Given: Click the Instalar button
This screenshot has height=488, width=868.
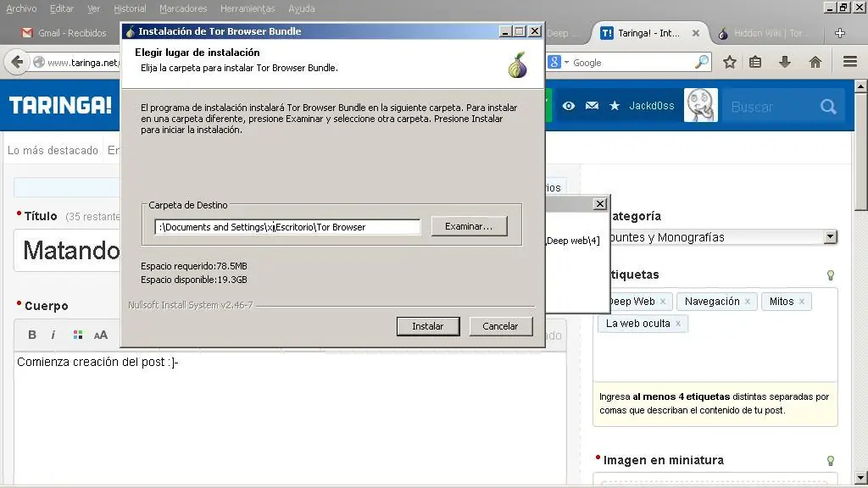Looking at the screenshot, I should [428, 326].
